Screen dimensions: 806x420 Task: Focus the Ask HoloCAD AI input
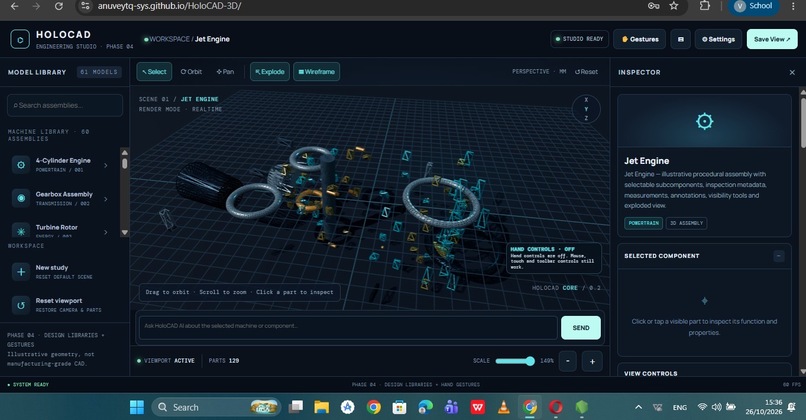[348, 326]
